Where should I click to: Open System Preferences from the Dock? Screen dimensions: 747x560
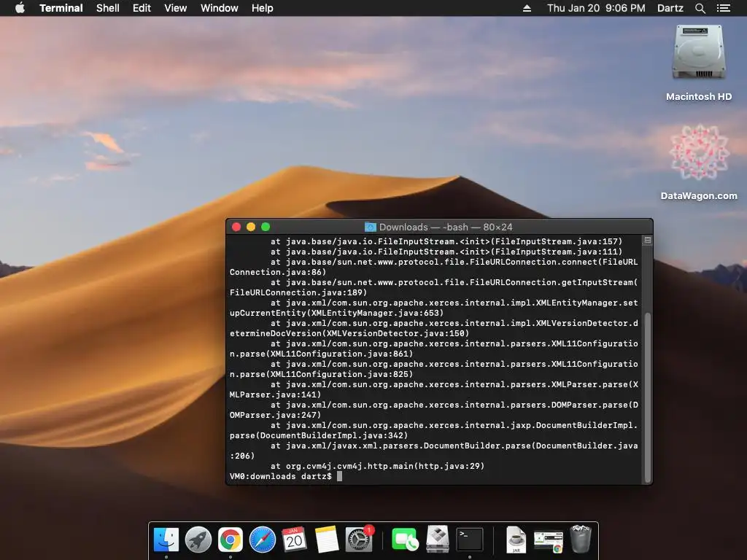(358, 540)
